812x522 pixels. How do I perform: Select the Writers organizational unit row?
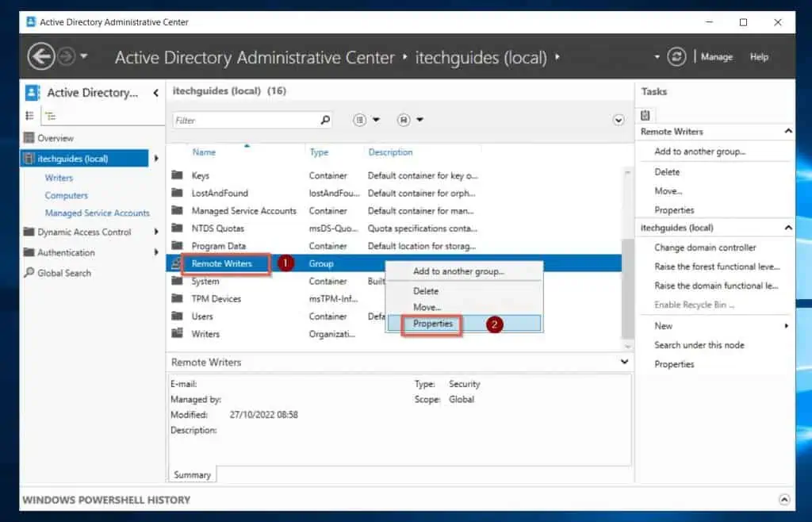coord(277,334)
